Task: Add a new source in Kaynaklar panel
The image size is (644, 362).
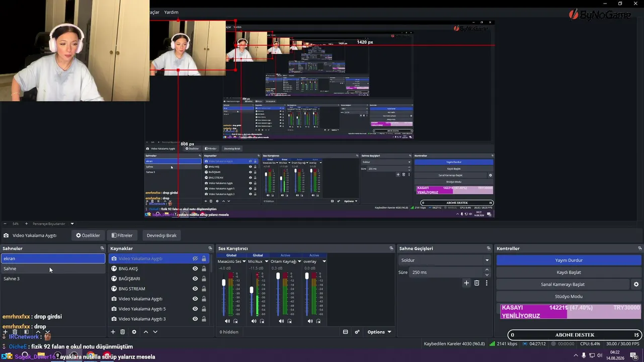Action: coord(113,332)
